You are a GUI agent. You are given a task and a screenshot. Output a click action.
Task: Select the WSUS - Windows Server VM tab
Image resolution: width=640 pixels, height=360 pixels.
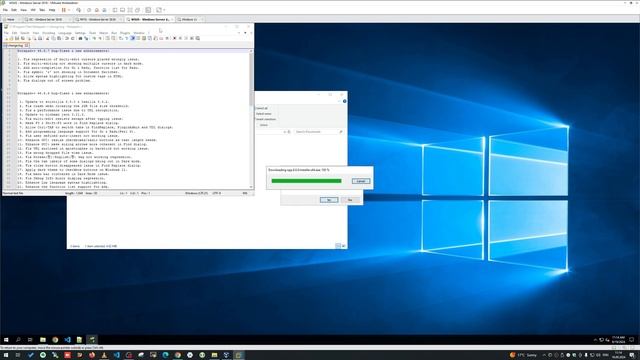coord(150,19)
